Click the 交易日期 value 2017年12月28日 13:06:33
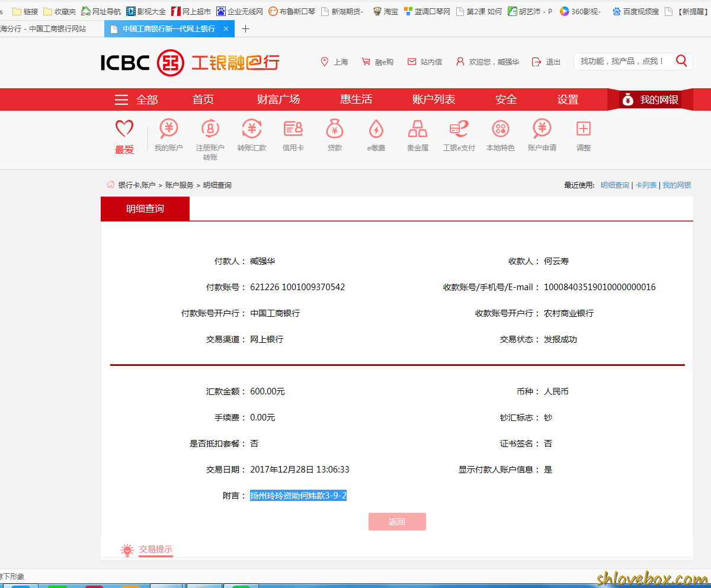This screenshot has height=588, width=711. point(300,470)
